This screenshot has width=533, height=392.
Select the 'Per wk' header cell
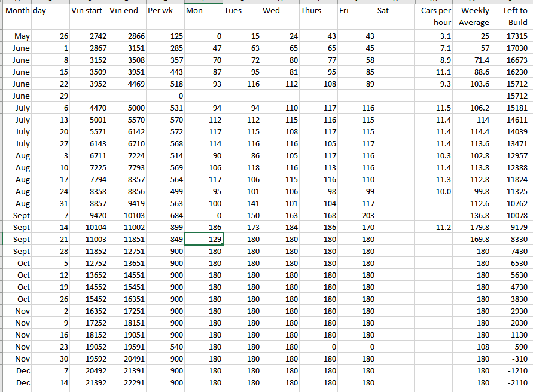point(165,11)
